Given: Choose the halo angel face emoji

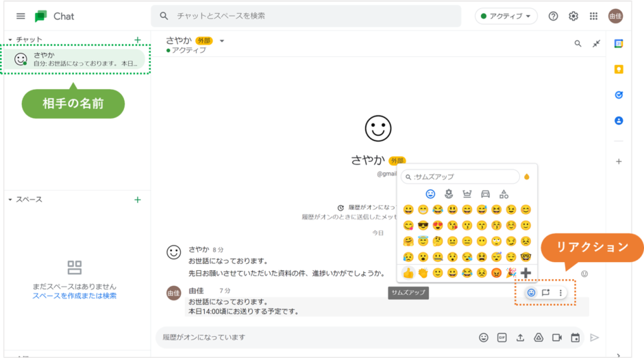Looking at the screenshot, I should [x=423, y=241].
